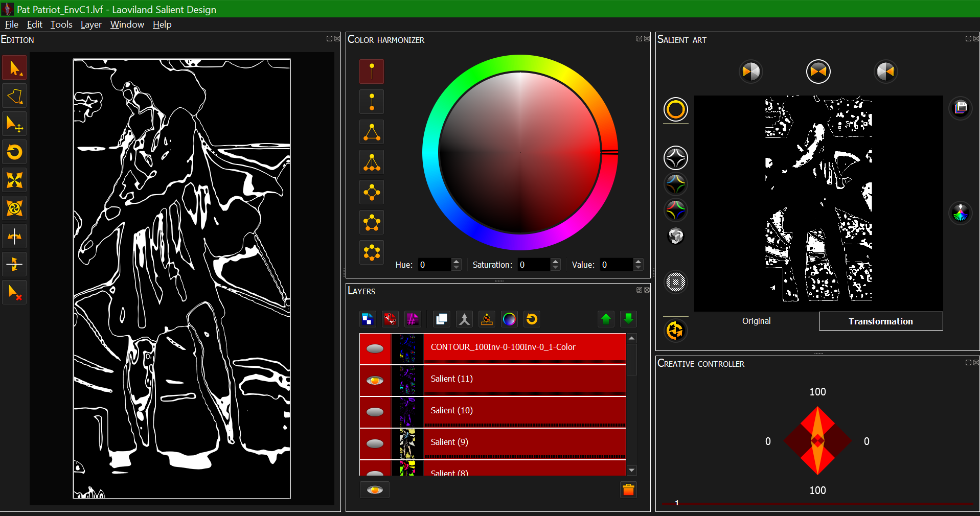Click the right bow-tie playback button

[x=885, y=72]
